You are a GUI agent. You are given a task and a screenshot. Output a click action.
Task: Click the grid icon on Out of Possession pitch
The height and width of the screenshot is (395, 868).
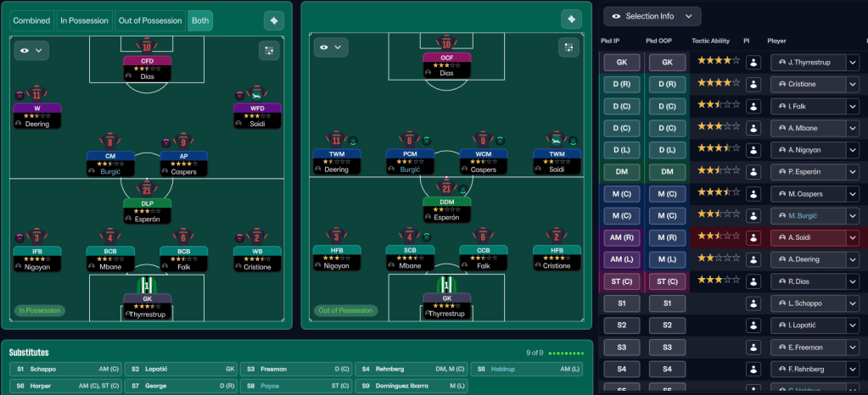pos(569,48)
